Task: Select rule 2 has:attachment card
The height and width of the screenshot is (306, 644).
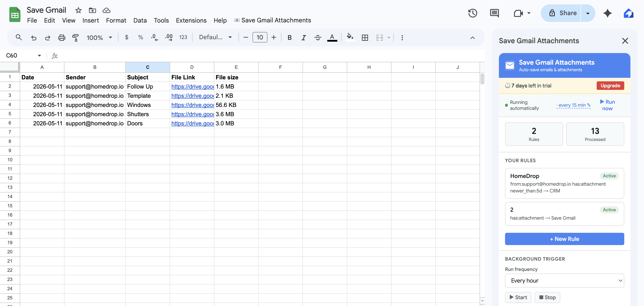Action: coord(564,214)
